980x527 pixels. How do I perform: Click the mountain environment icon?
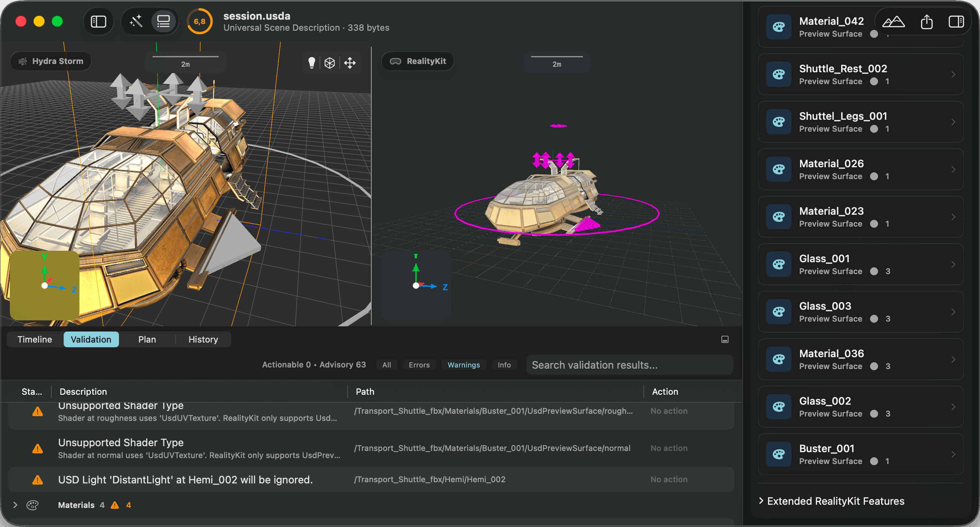(893, 22)
